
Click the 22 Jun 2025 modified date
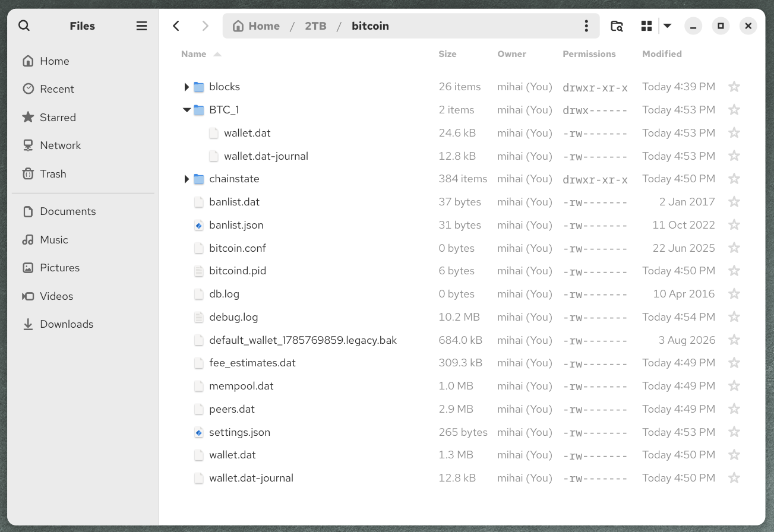click(684, 248)
